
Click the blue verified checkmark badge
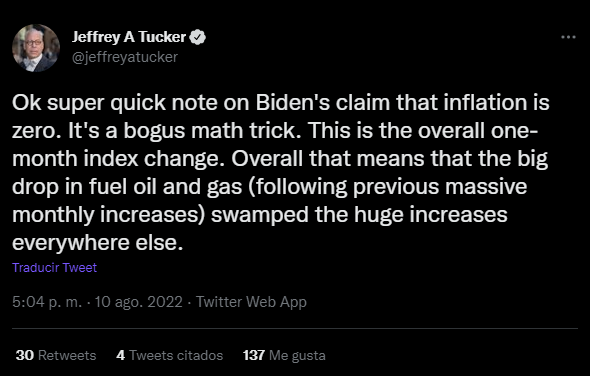pyautogui.click(x=198, y=37)
